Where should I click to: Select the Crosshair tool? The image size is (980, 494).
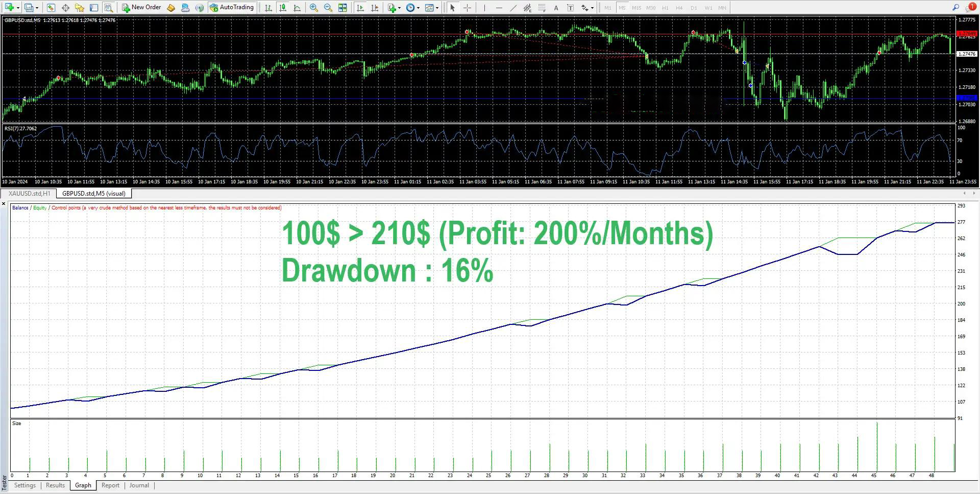pyautogui.click(x=468, y=8)
